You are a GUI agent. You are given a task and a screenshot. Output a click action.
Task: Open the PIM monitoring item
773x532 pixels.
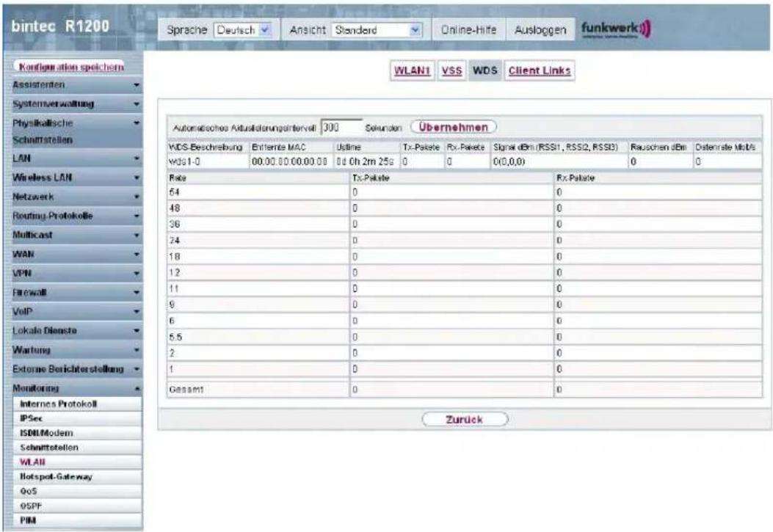[78, 520]
